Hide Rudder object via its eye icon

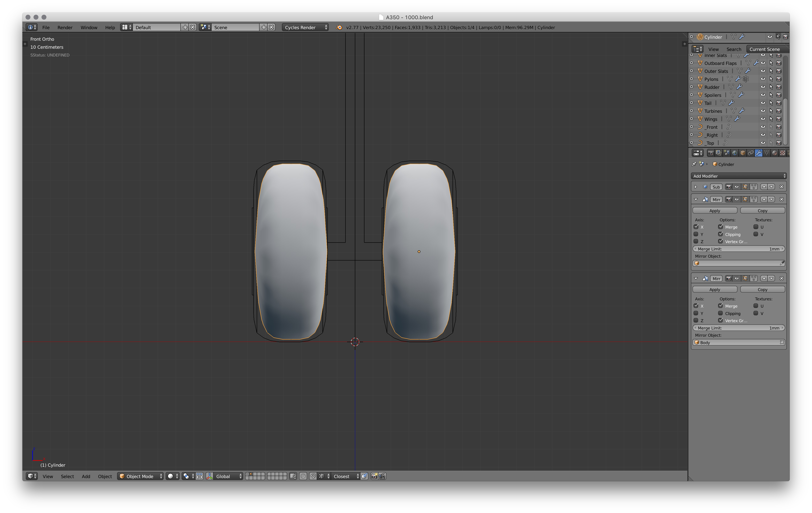tap(763, 87)
